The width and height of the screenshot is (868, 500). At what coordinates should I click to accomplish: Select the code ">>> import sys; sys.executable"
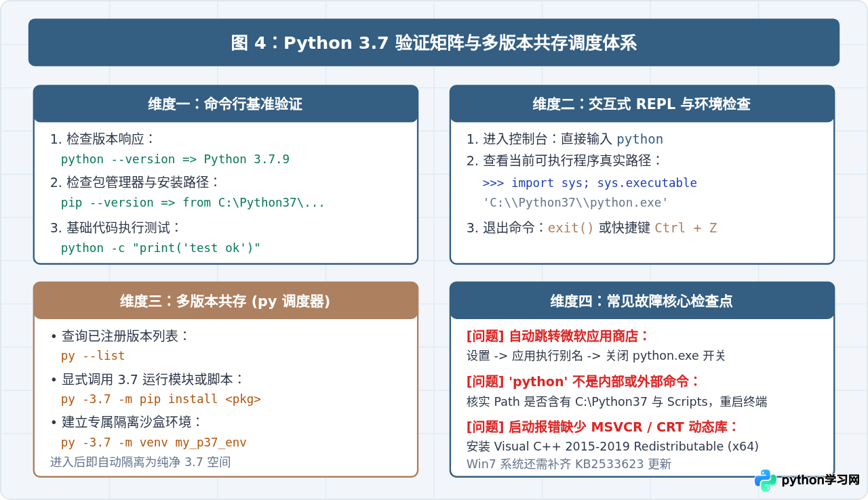(x=589, y=183)
